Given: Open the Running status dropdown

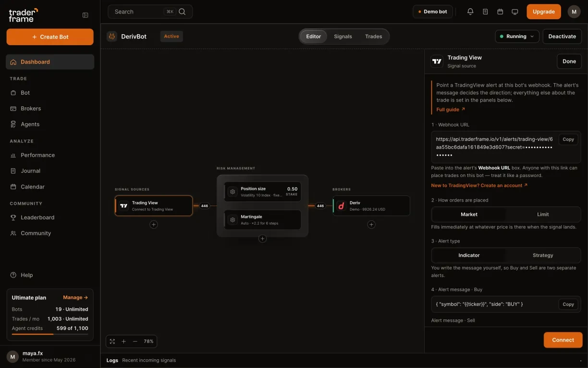Looking at the screenshot, I should point(517,36).
